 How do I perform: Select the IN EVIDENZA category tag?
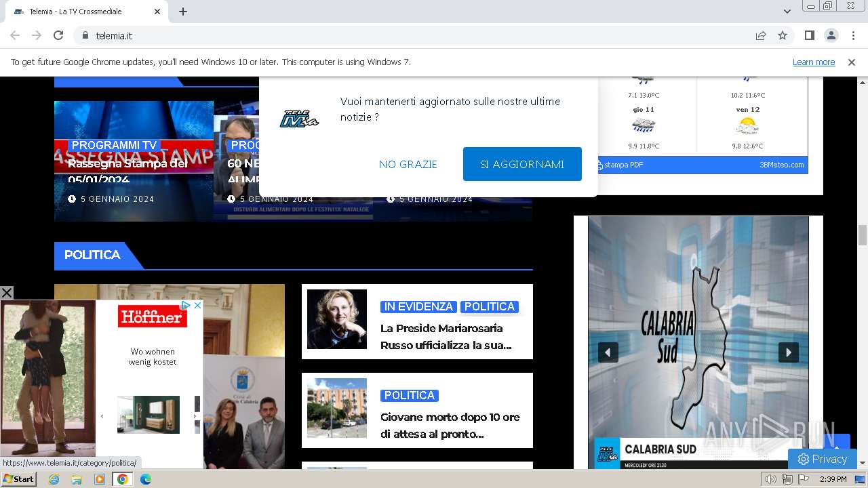[418, 306]
